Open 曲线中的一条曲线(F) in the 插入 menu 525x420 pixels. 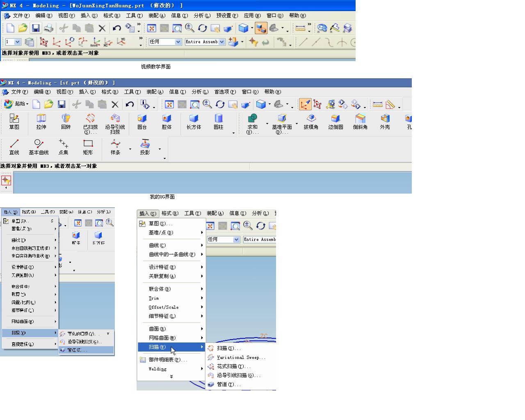coord(171,255)
